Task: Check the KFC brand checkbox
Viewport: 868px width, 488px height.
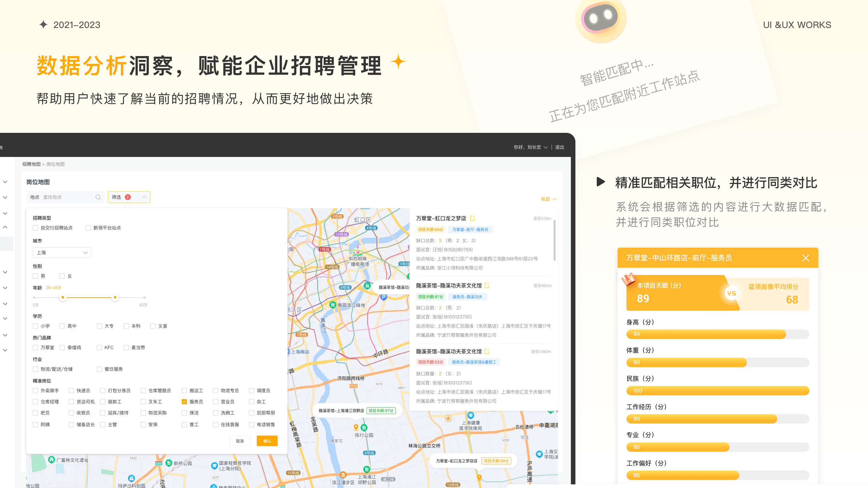Action: click(99, 348)
